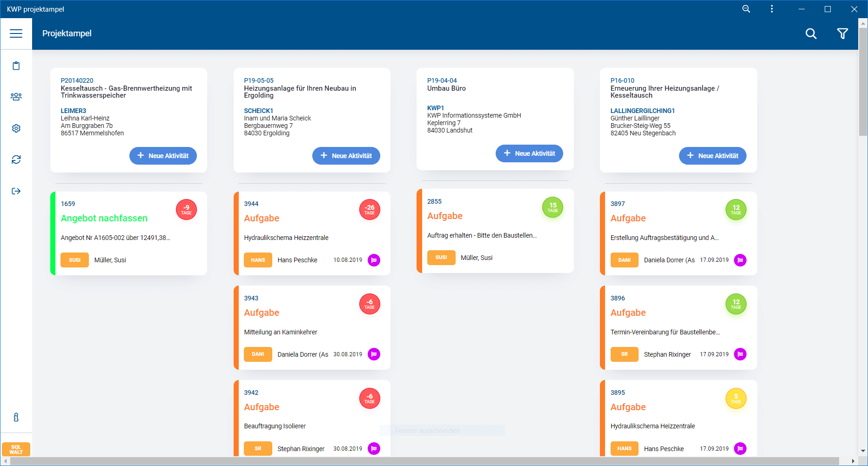This screenshot has height=466, width=868.
Task: Open the users group sidebar icon
Action: [16, 97]
